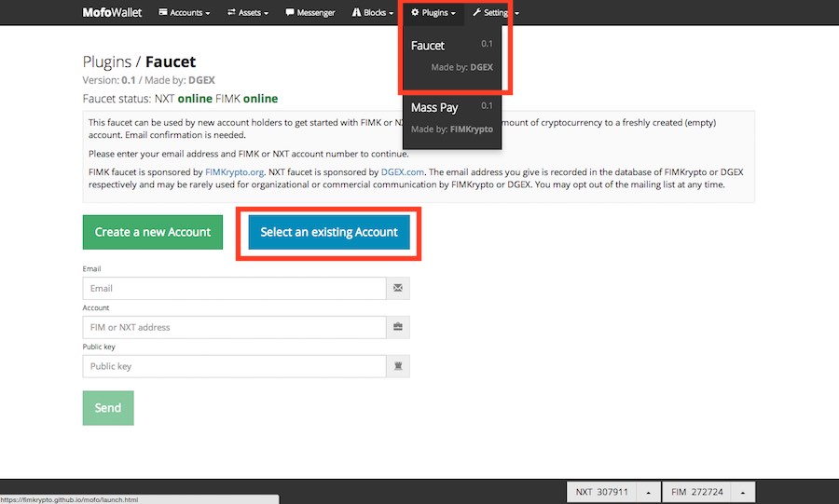Click the Send button
The width and height of the screenshot is (839, 504).
click(108, 408)
